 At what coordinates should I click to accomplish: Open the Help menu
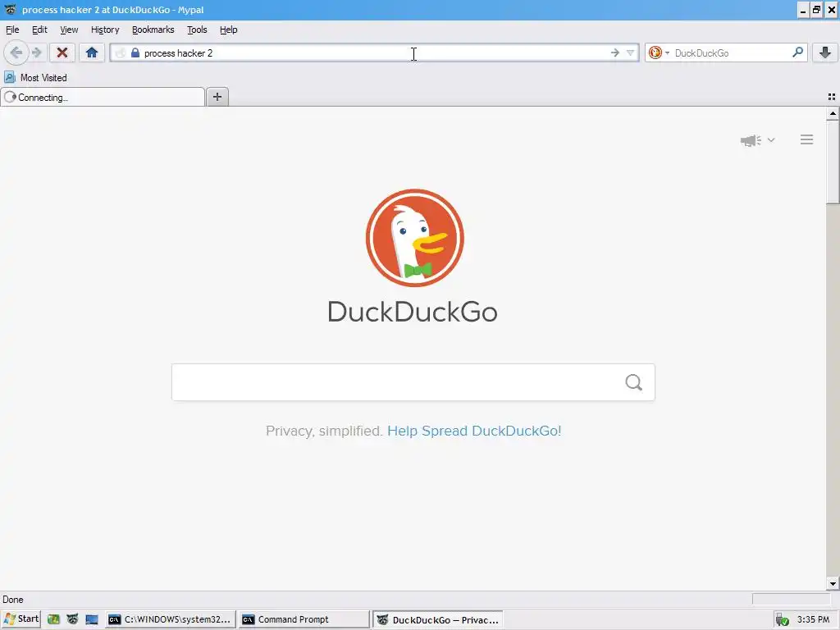tap(229, 30)
